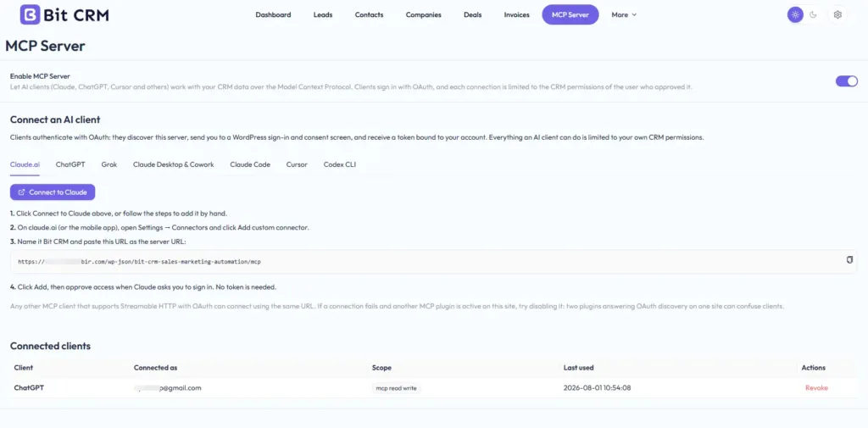Switch to the ChatGPT tab

[x=70, y=164]
